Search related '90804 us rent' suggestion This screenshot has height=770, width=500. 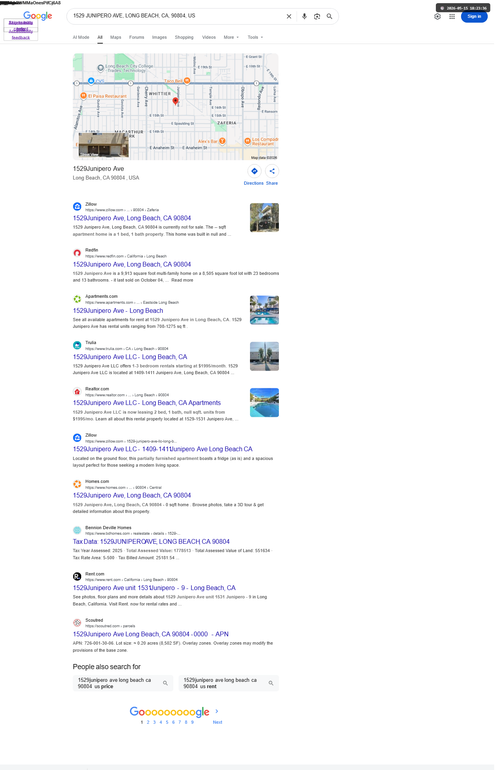point(228,683)
